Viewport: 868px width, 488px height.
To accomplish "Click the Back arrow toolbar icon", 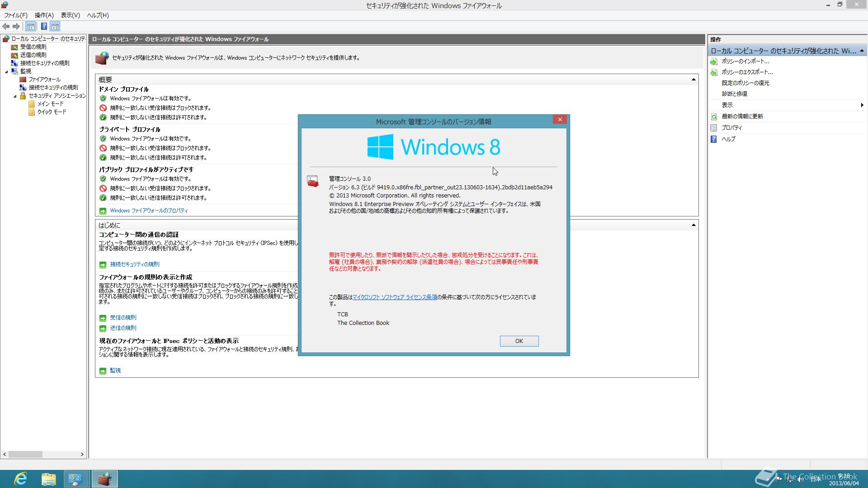I will [6, 27].
